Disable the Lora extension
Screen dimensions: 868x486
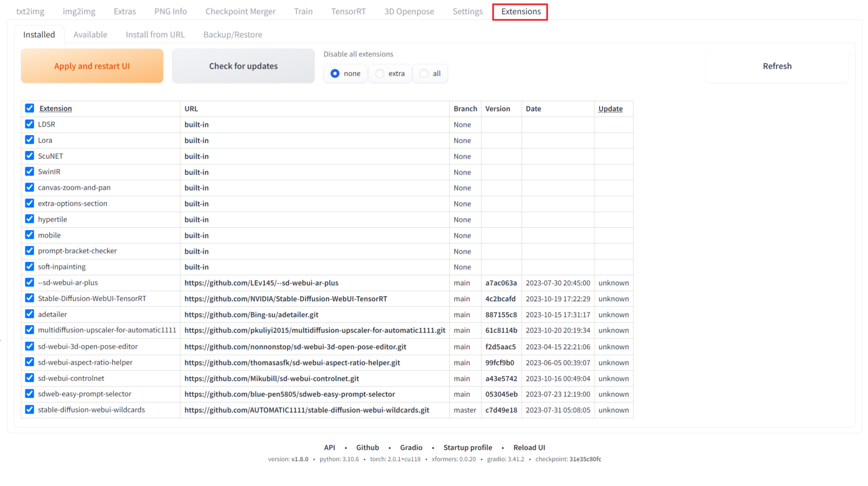pos(29,140)
